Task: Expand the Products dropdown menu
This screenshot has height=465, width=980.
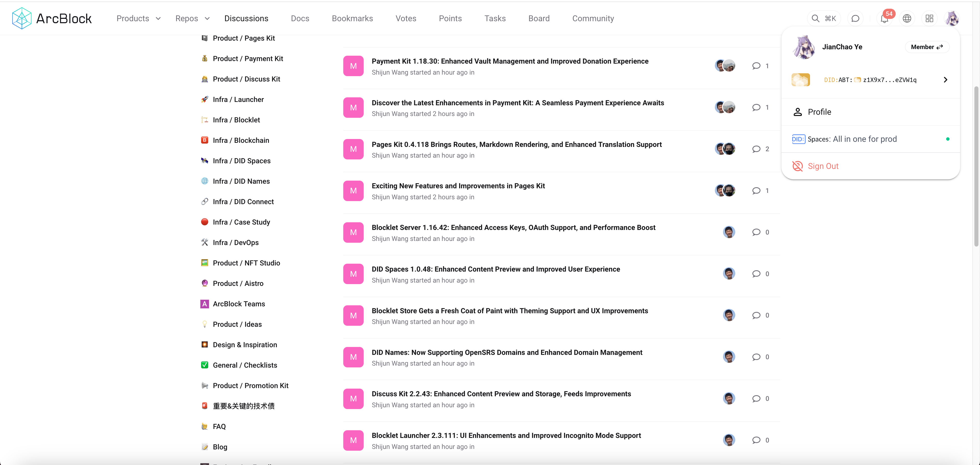Action: (x=139, y=18)
